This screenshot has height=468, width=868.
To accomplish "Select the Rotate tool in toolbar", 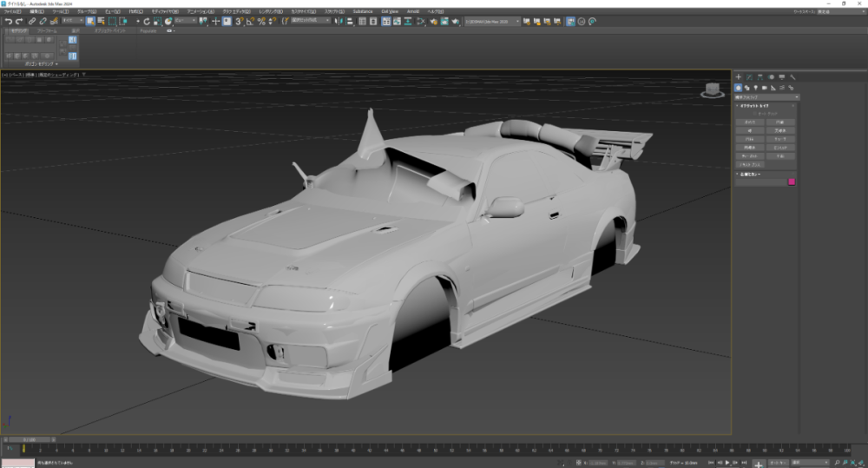I will 146,21.
